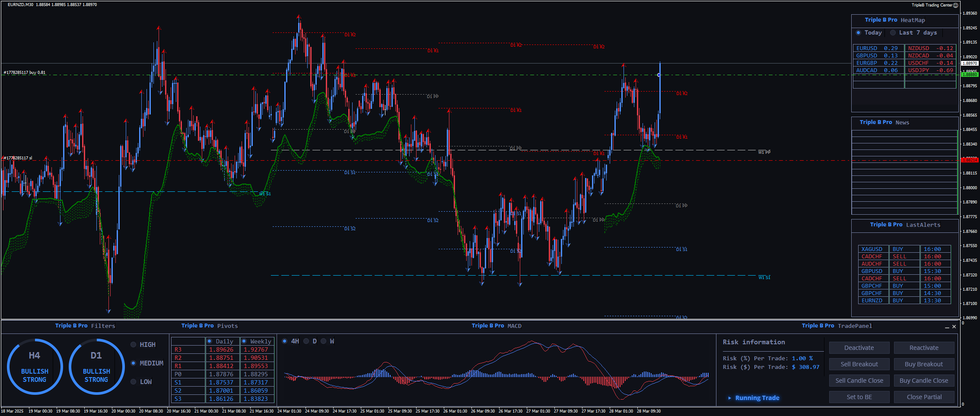Viewport: 980px width, 416px height.
Task: Set MACD timeframe to W
Action: coord(324,341)
